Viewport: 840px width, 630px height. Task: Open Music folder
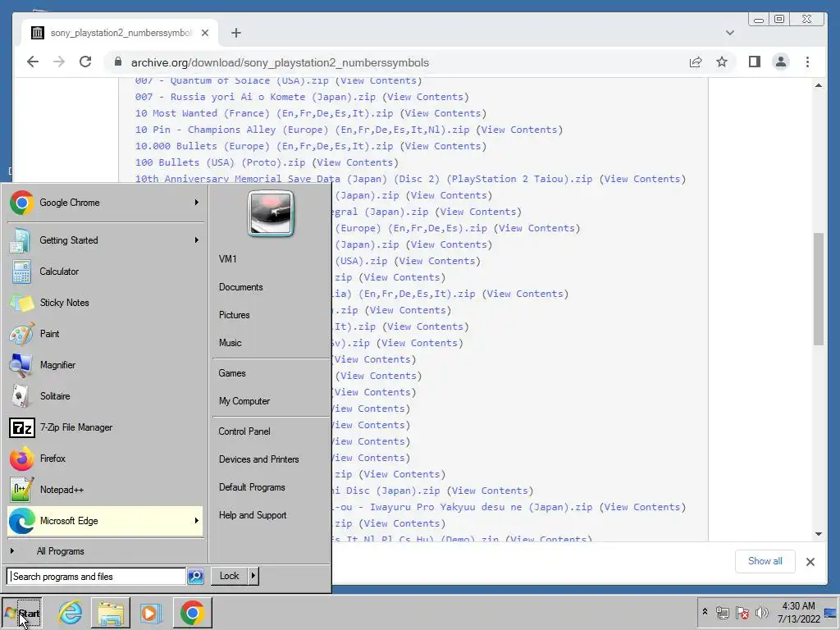(231, 343)
